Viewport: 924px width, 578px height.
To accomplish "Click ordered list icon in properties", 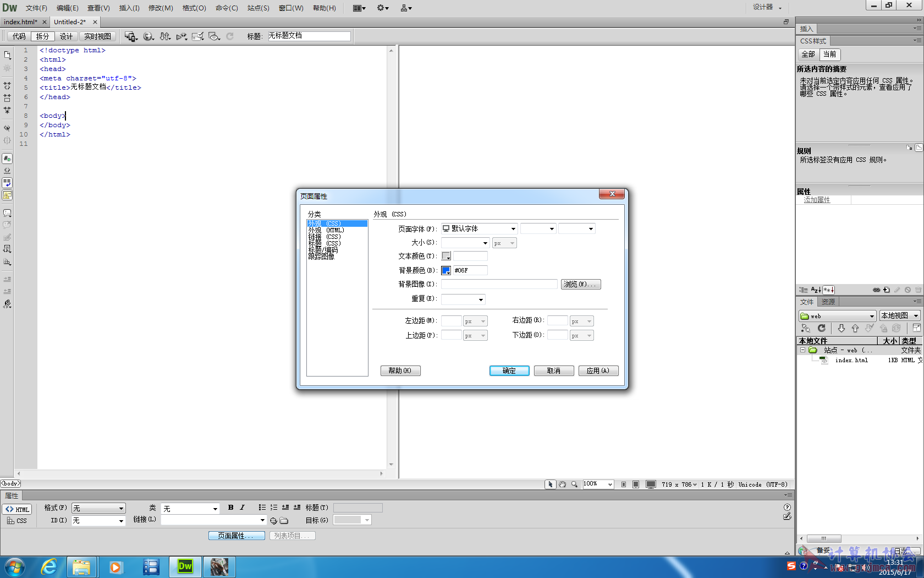I will point(274,508).
